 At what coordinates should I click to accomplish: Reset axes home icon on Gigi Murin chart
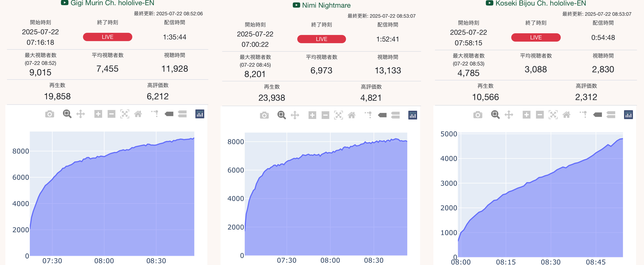[x=138, y=114]
